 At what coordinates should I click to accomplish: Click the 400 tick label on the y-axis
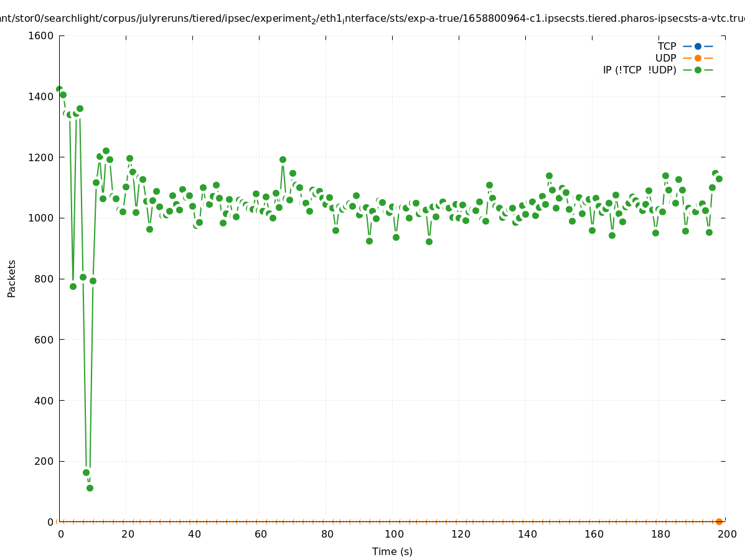44,400
